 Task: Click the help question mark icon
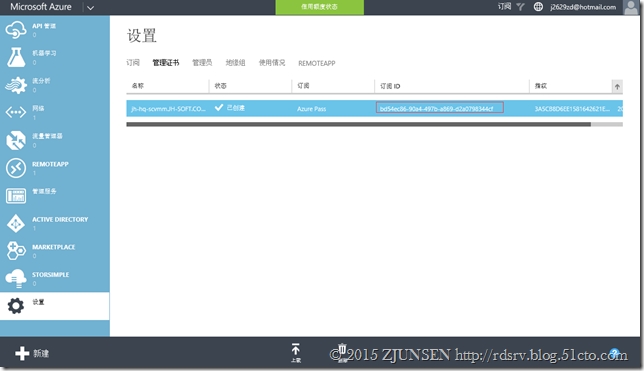coord(614,353)
